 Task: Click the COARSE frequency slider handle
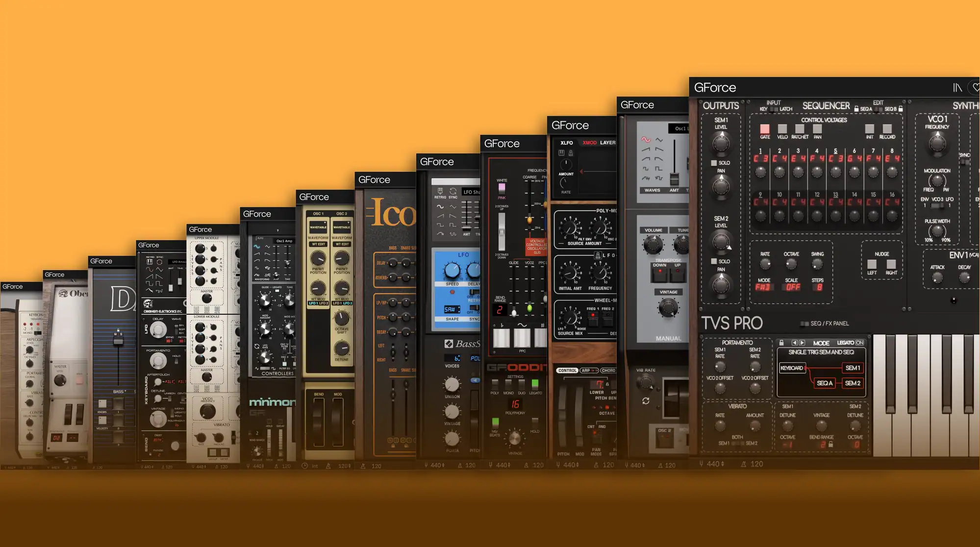529,220
